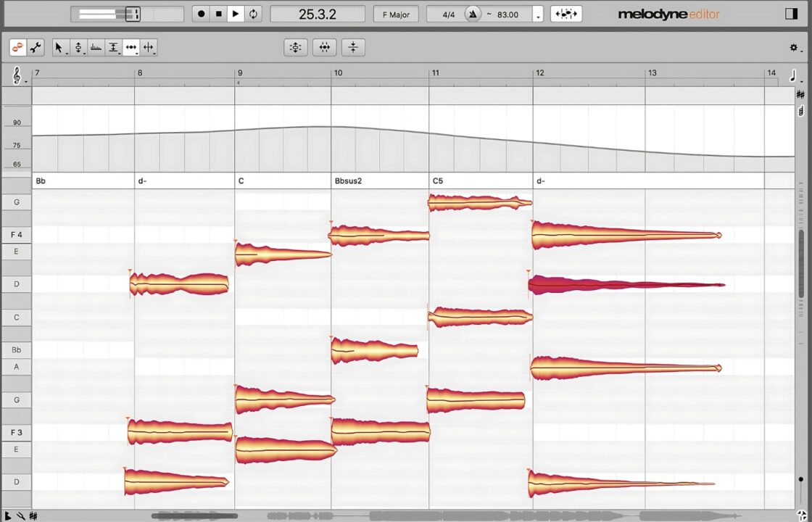The image size is (812, 522).
Task: Click the d- chord label at bar 8
Action: 142,181
